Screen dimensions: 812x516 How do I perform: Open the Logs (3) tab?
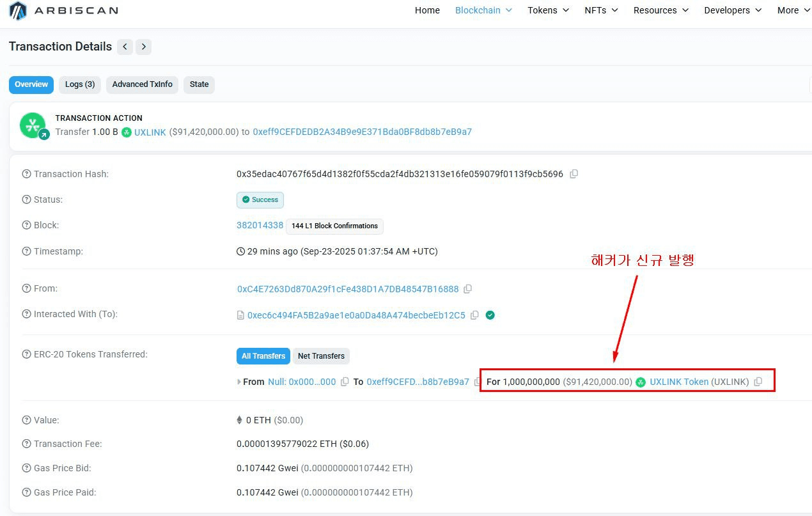pos(80,84)
